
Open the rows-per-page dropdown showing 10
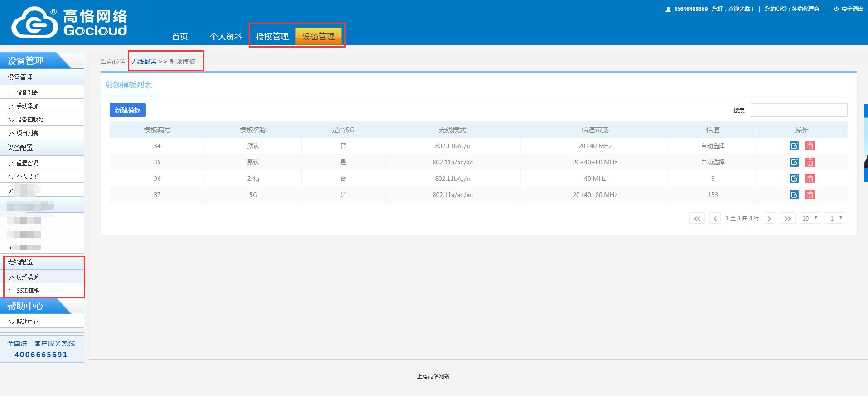pyautogui.click(x=810, y=218)
